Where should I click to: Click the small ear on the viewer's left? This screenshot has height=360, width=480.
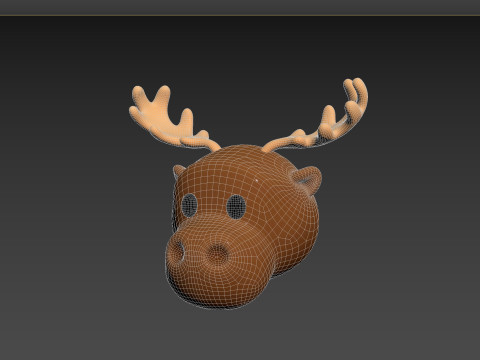179,171
